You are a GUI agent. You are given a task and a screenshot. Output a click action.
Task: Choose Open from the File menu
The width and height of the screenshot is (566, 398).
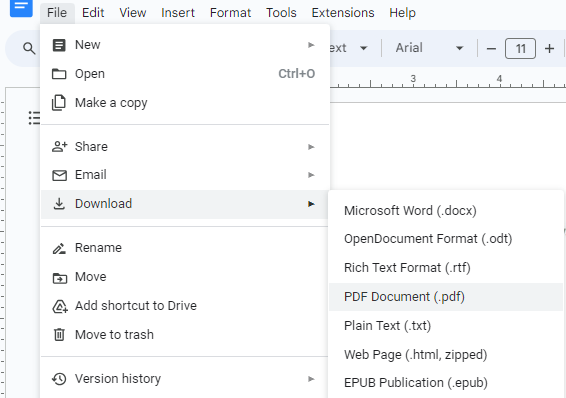[x=185, y=74]
